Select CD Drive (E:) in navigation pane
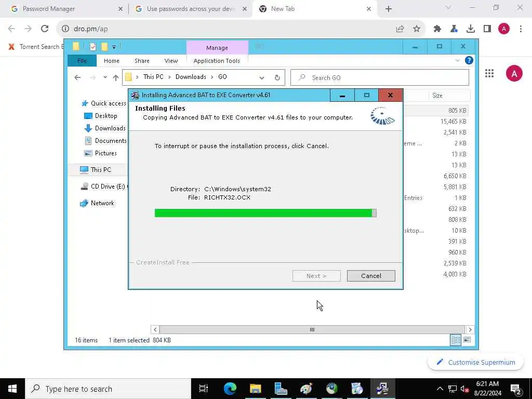This screenshot has width=532, height=399. click(x=103, y=187)
